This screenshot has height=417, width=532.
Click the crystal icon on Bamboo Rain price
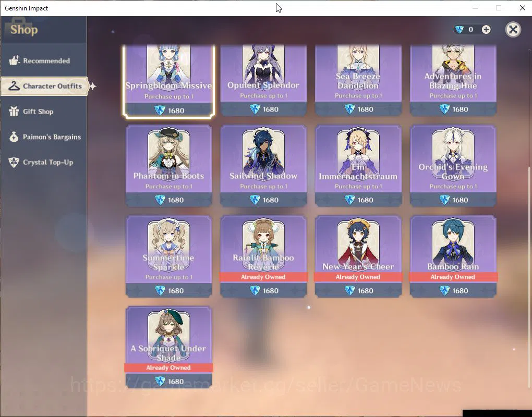(x=444, y=290)
